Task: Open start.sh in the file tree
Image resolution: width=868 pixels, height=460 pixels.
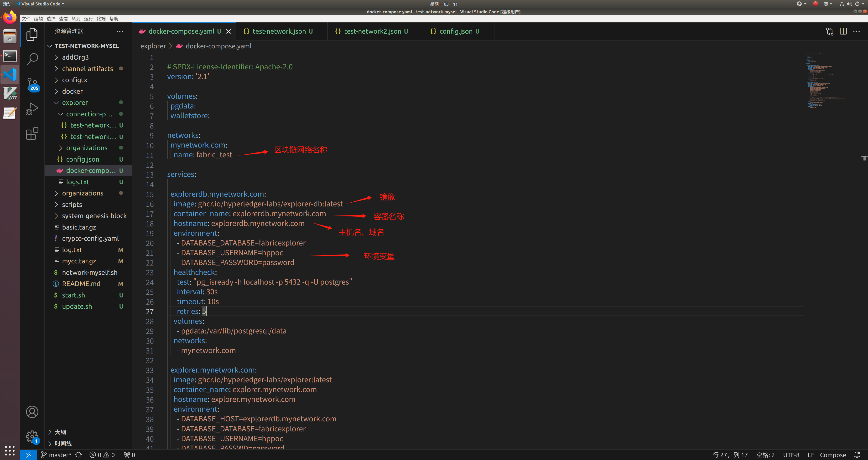Action: (x=88, y=295)
